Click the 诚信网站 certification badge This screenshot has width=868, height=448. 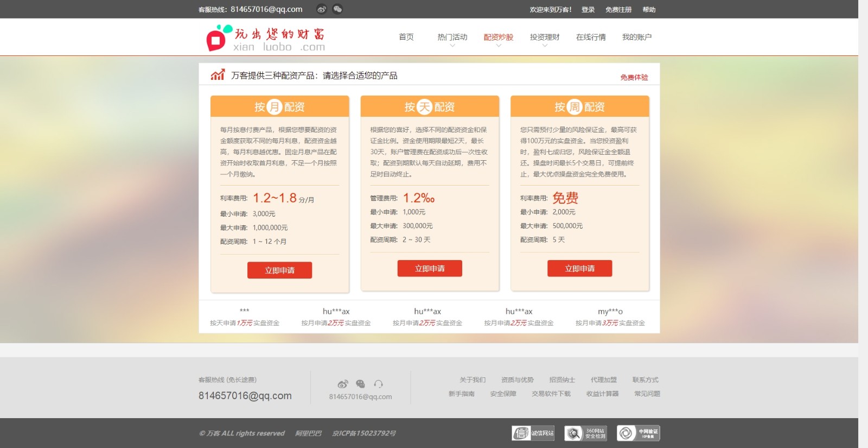pyautogui.click(x=533, y=433)
